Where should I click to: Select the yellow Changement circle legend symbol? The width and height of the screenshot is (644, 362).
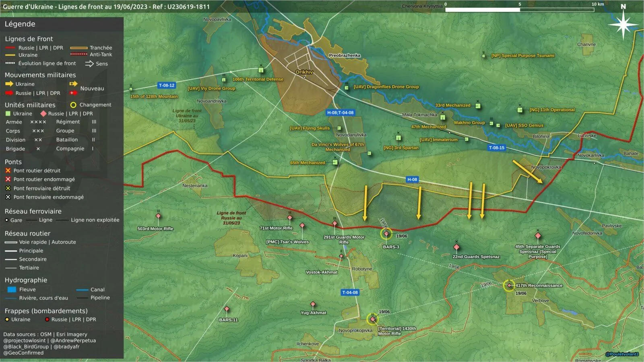(73, 105)
